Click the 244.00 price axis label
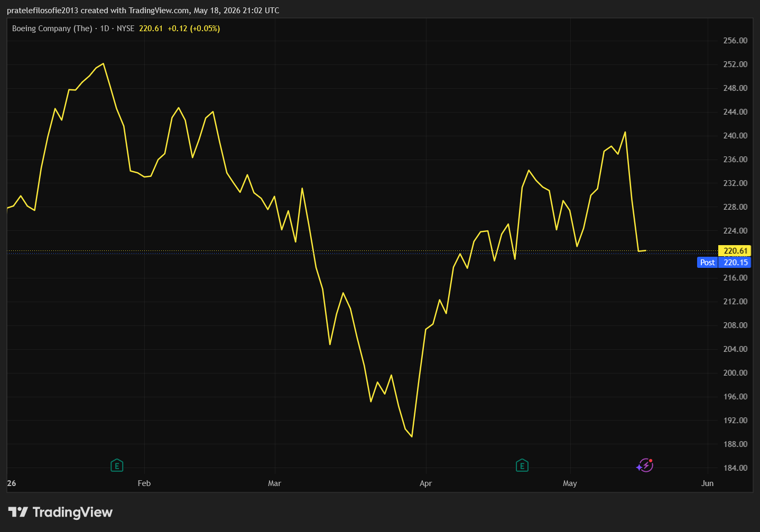 click(735, 112)
